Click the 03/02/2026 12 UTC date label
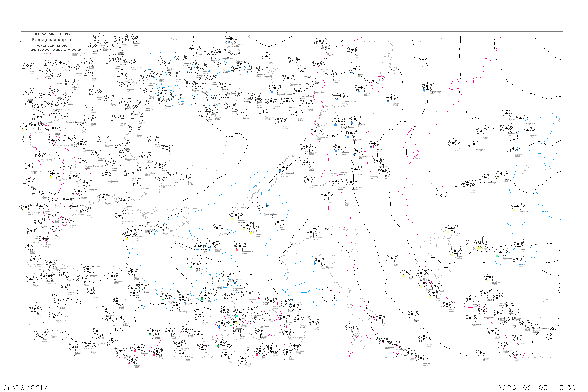The image size is (588, 392). pos(52,46)
